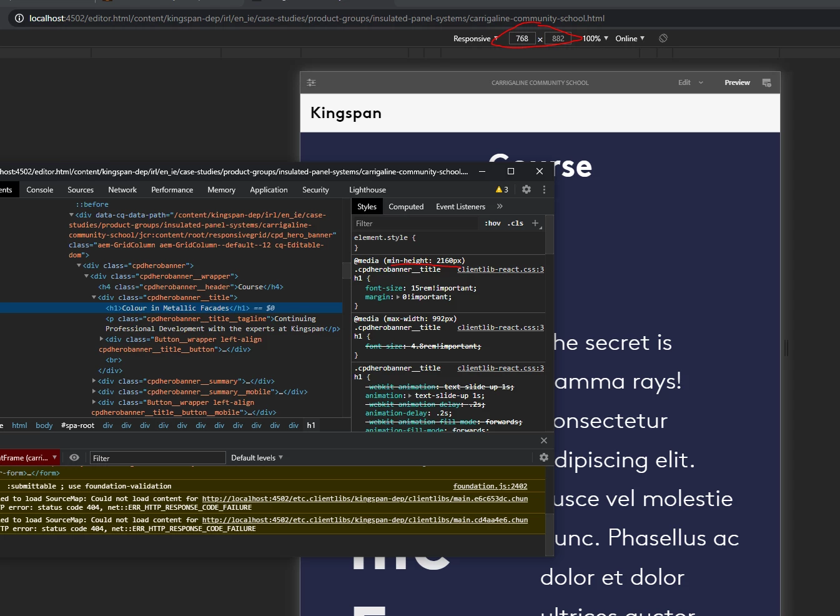The width and height of the screenshot is (840, 616).
Task: Click the body breadcrumb item
Action: (x=44, y=425)
